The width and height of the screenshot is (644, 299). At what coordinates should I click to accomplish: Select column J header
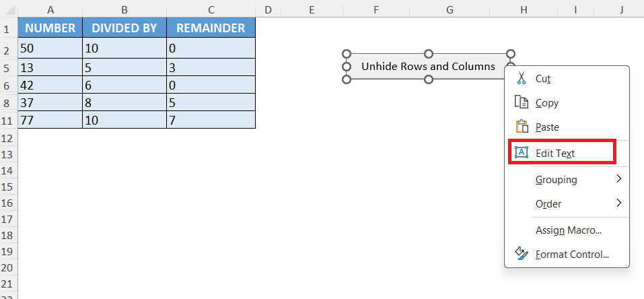tap(621, 9)
